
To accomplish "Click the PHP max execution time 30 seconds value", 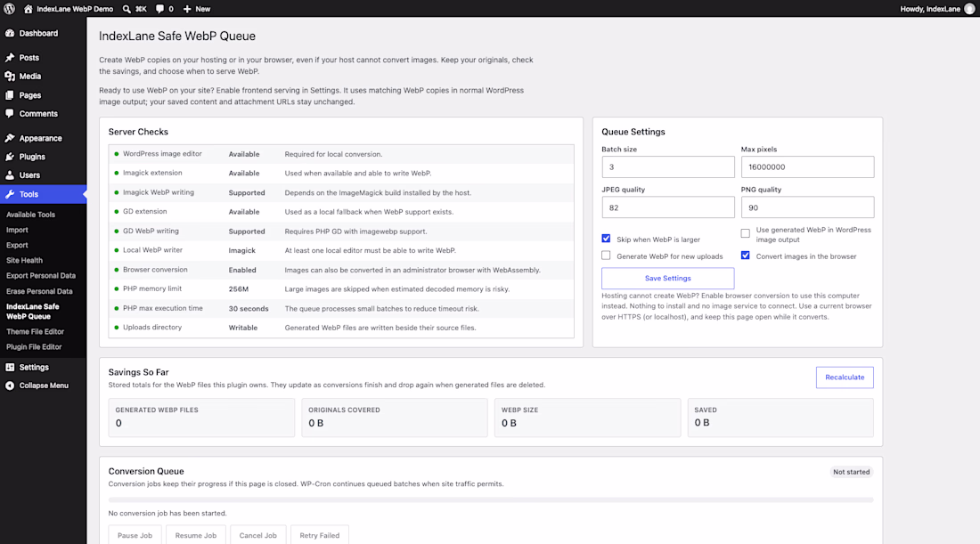I will (x=249, y=309).
